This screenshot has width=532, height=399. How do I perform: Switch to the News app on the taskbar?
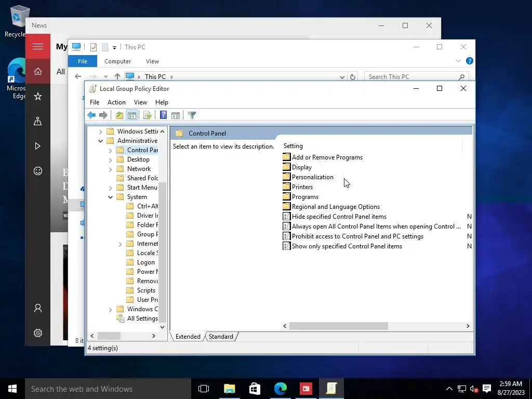coord(305,389)
